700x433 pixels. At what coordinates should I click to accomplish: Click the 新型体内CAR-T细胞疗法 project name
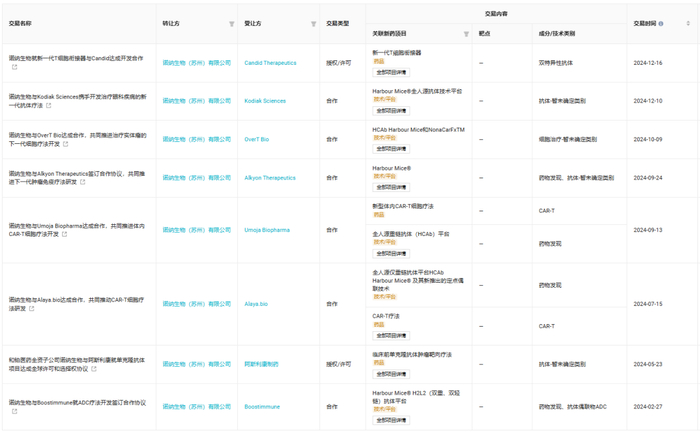(x=403, y=206)
